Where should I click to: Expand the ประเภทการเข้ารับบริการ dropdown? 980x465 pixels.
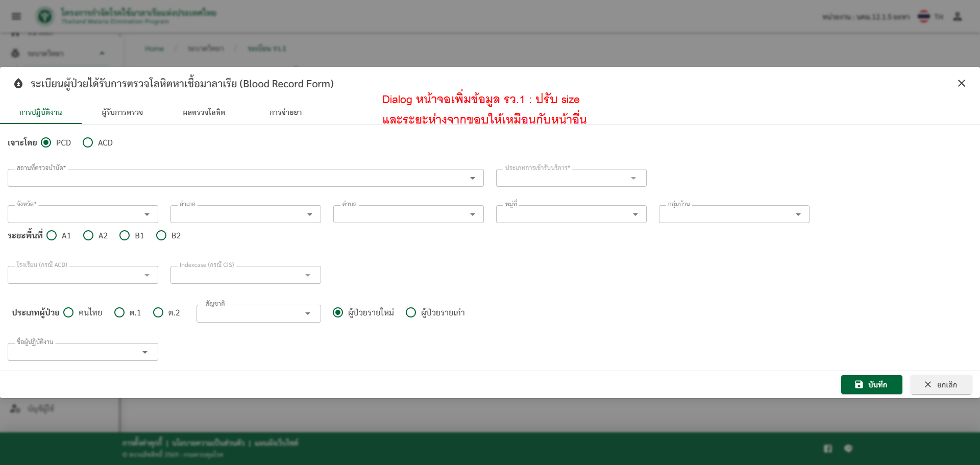[x=571, y=178]
